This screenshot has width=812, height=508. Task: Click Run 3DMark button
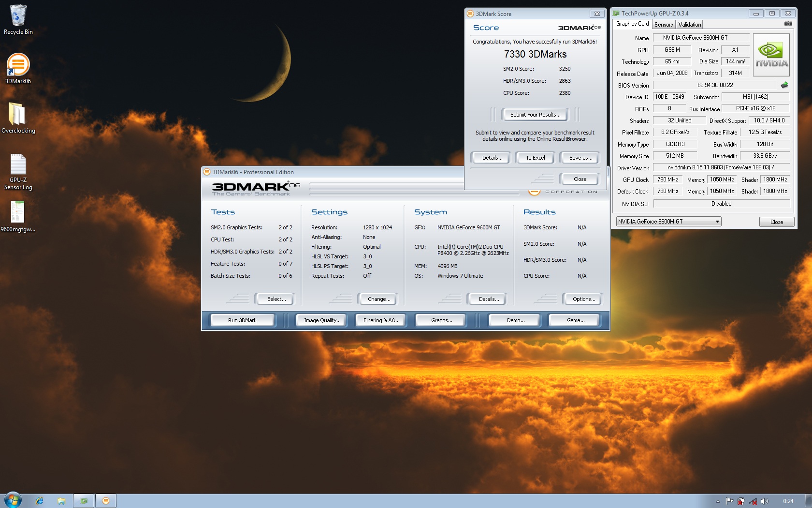click(x=242, y=320)
